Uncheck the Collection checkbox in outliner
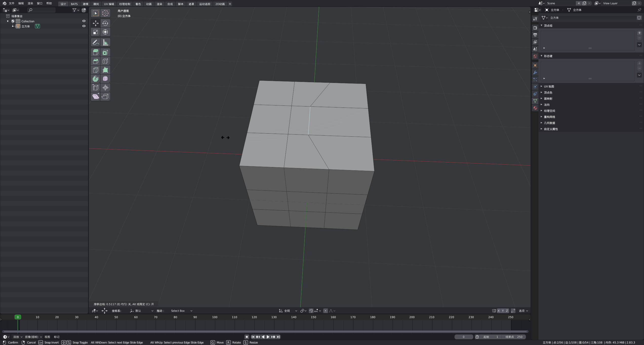Screen dimensions: 644x345 (13, 21)
